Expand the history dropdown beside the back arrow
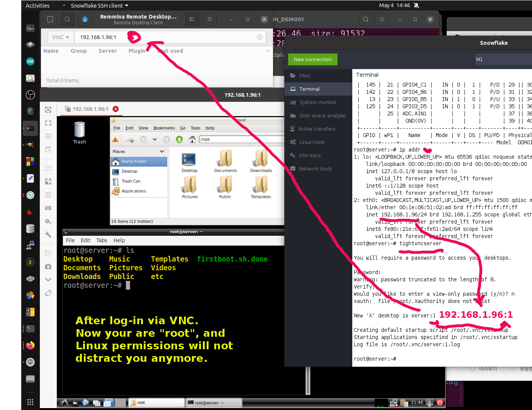 [x=155, y=139]
